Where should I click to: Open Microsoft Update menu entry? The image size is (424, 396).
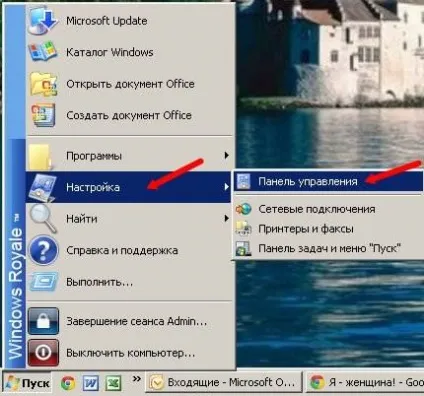(x=129, y=20)
